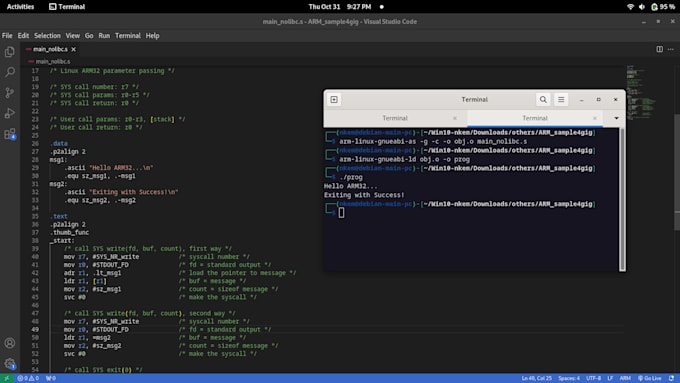Open the Help menu
The width and height of the screenshot is (680, 383).
click(x=152, y=36)
